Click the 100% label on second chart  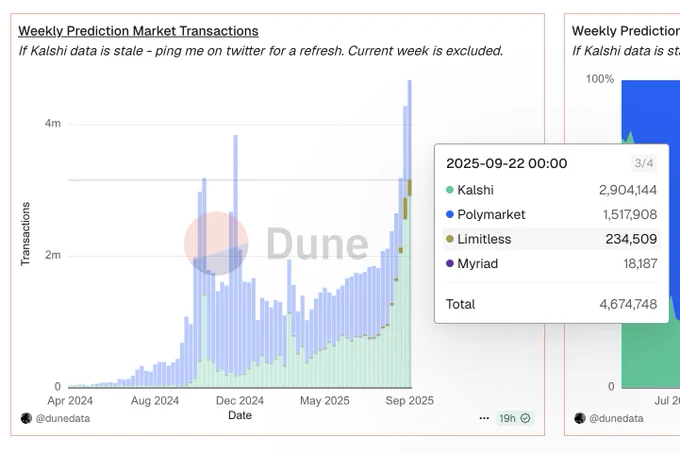coord(600,79)
